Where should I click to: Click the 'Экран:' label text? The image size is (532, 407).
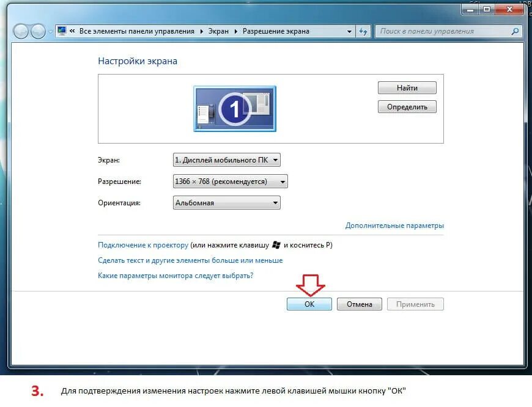point(109,160)
